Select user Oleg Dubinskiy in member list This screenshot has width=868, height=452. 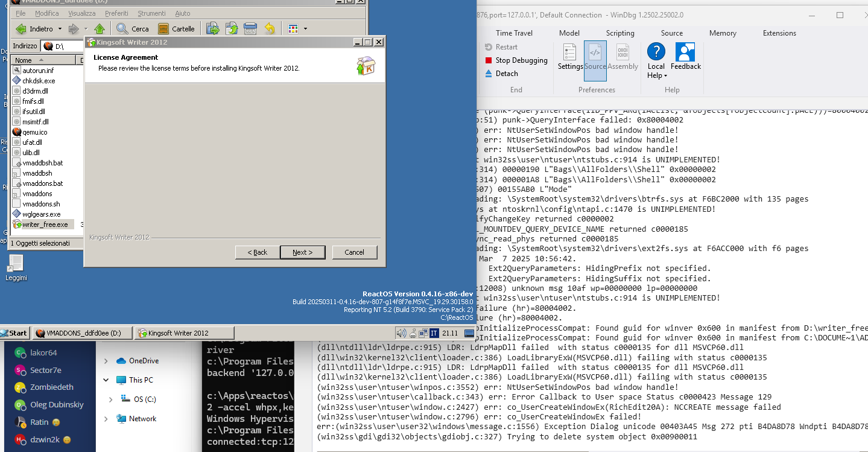tap(48, 405)
